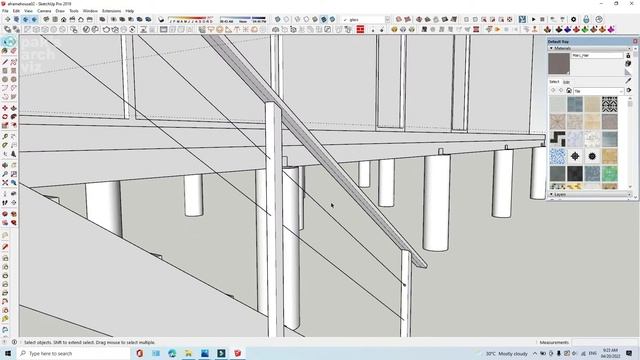This screenshot has height=360, width=640.
Task: Click the current material color preview swatch
Action: [559, 63]
